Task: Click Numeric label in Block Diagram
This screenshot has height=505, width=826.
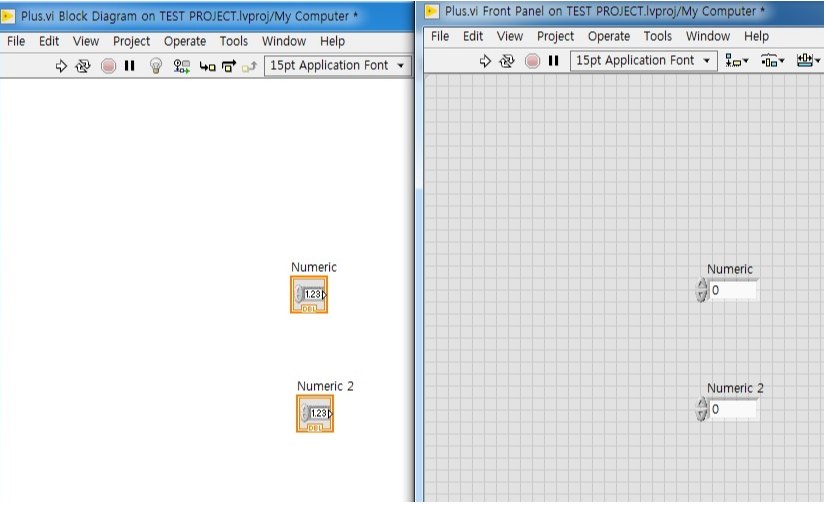Action: (x=314, y=267)
